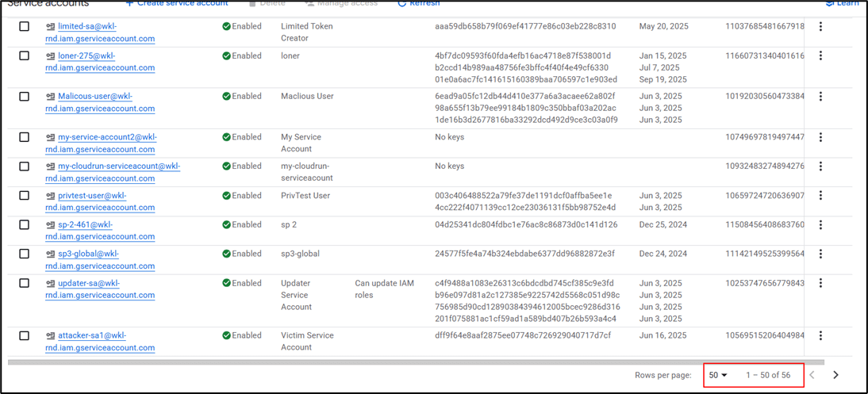This screenshot has width=868, height=394.
Task: Open actions dropdown for sp-2-461 account
Action: click(x=820, y=225)
